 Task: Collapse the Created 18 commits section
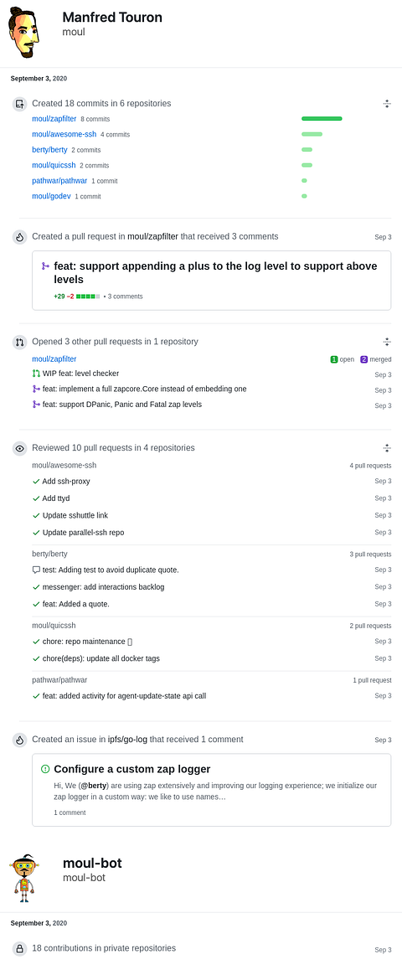(x=387, y=104)
